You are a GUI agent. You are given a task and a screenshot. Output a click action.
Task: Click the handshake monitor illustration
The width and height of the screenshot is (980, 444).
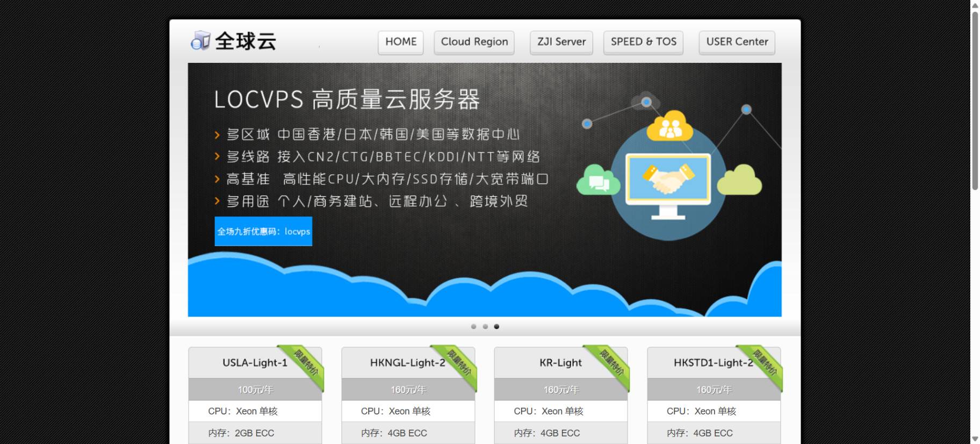668,185
